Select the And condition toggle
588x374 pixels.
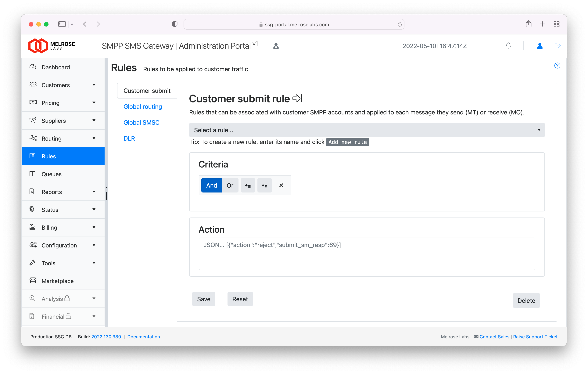(x=211, y=185)
